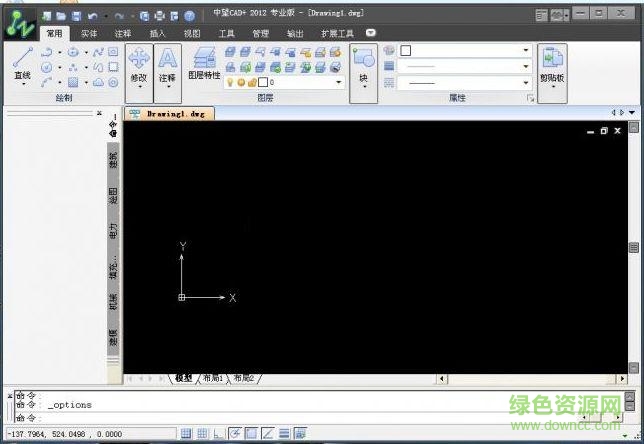Open the 建筑 tool palette side tab

[x=113, y=160]
